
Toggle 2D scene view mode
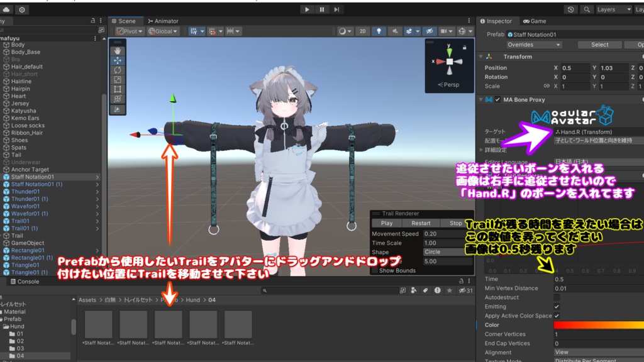(x=363, y=31)
